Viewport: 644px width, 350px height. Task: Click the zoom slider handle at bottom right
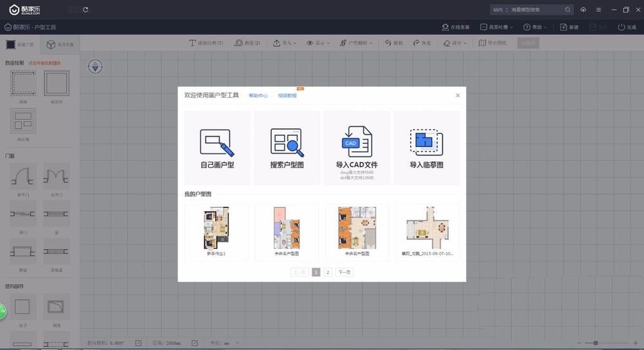[596, 342]
